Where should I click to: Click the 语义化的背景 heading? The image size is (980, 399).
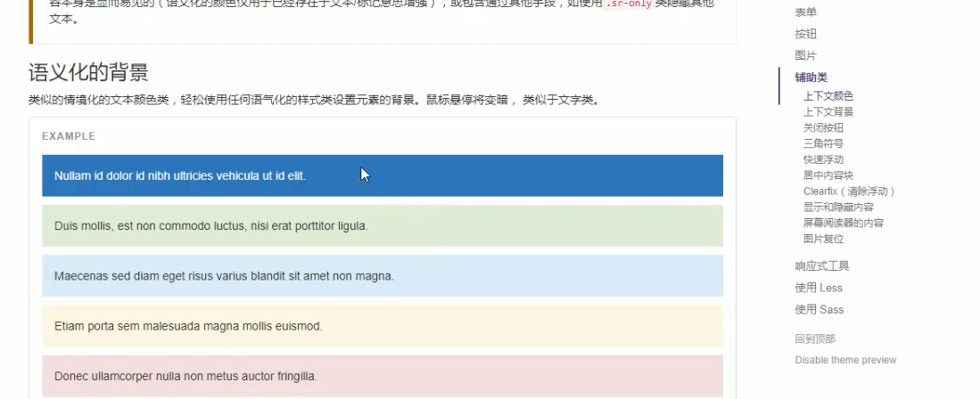(88, 72)
